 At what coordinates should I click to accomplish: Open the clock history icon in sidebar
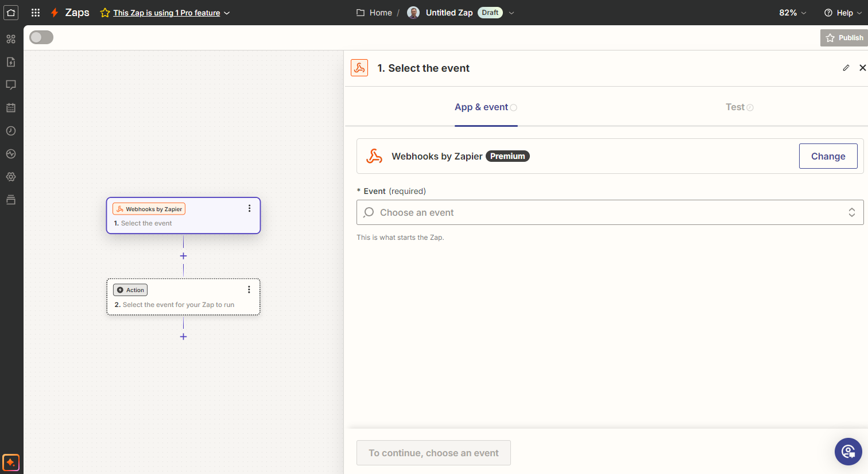coord(11,131)
